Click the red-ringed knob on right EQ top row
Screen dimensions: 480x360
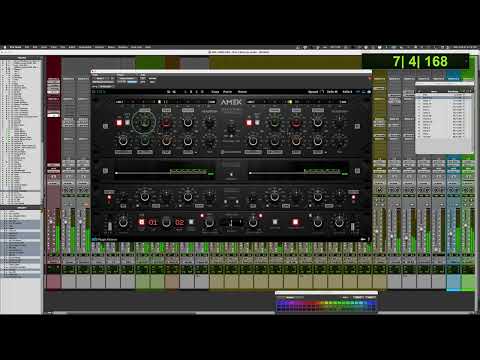[x=296, y=123]
